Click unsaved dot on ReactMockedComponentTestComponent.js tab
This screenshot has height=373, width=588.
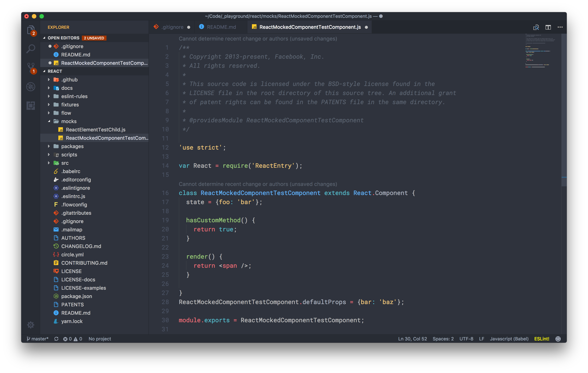(366, 27)
